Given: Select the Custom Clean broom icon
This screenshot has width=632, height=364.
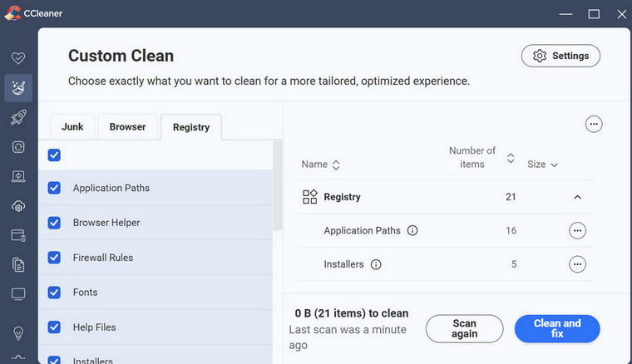Looking at the screenshot, I should [18, 87].
